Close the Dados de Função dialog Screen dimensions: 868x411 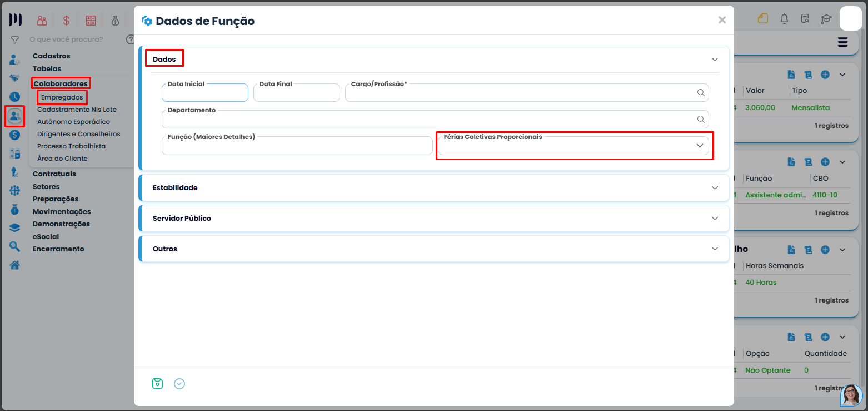click(x=722, y=20)
